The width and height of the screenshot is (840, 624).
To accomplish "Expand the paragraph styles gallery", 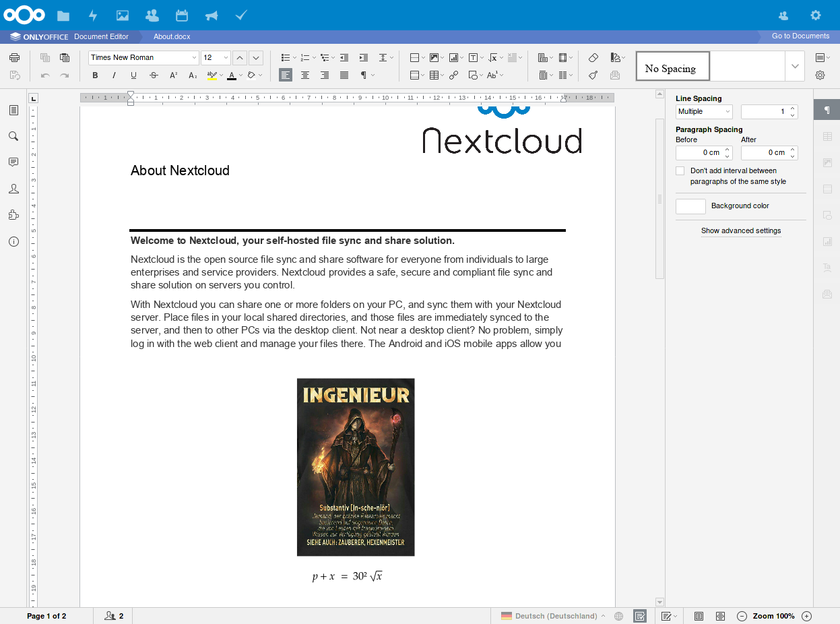I will [795, 66].
